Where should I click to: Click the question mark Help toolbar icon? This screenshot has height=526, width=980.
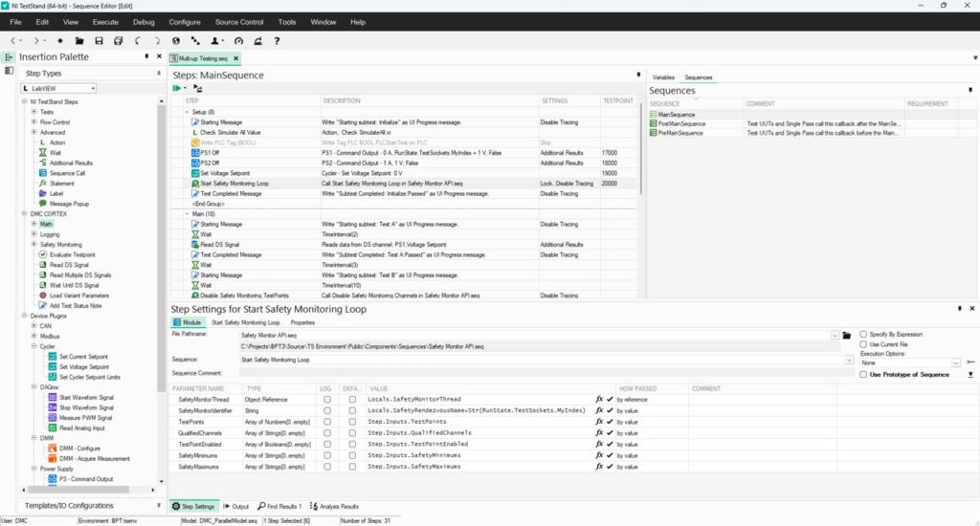(x=278, y=41)
